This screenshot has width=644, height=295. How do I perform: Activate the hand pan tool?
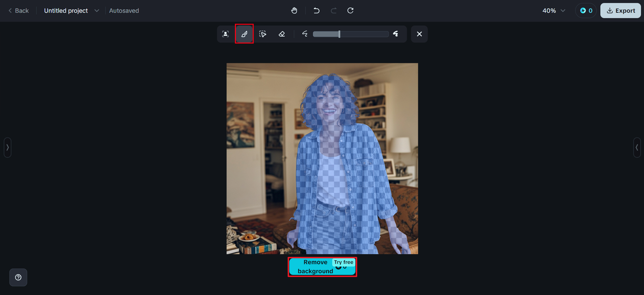coord(294,11)
